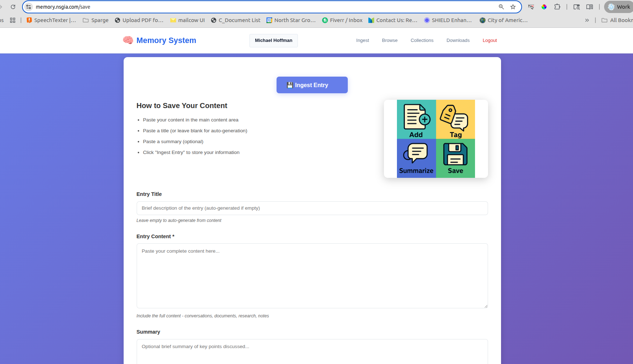The height and width of the screenshot is (364, 633).
Task: Expand the hidden bookmarks chevron
Action: (x=587, y=20)
